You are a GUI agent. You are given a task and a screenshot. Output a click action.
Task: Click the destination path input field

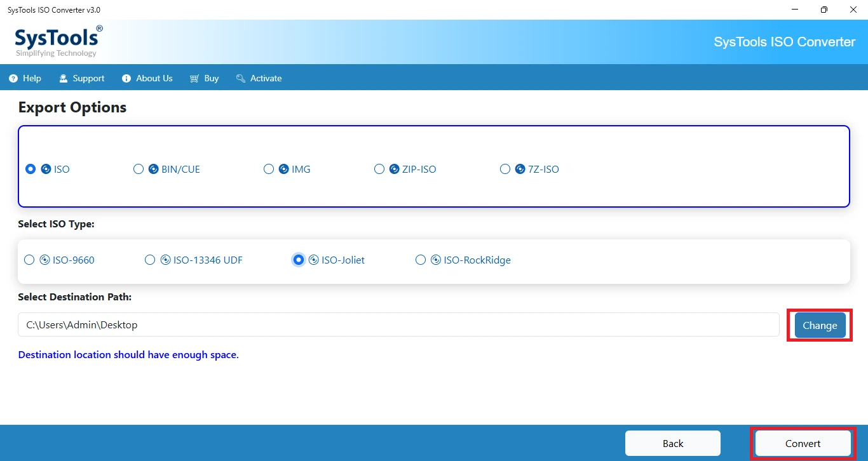398,324
